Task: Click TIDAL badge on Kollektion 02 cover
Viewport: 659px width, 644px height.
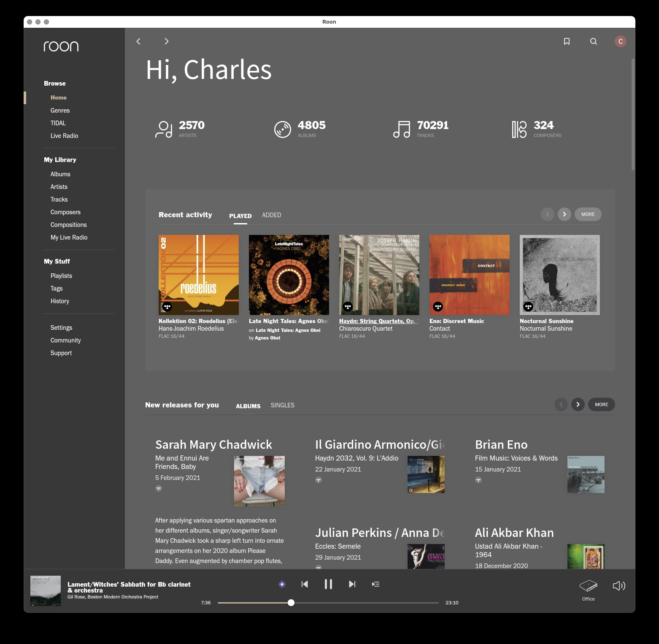Action: [167, 307]
